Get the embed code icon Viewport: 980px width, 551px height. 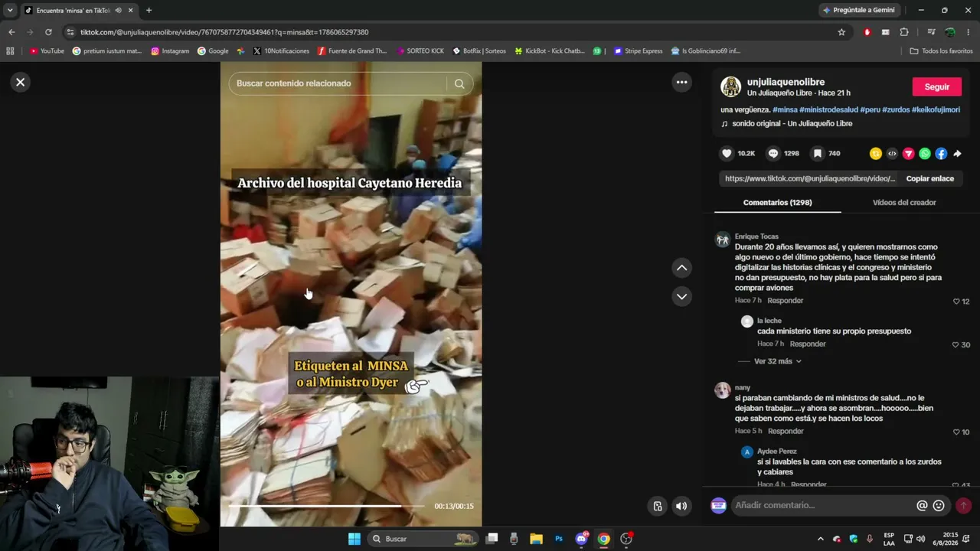point(892,154)
